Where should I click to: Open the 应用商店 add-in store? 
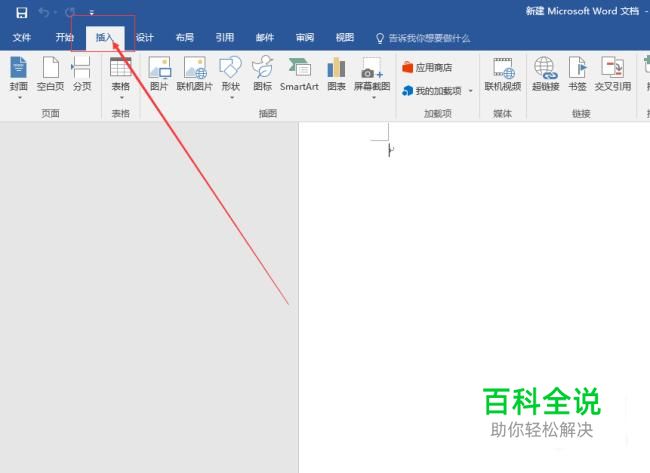427,68
